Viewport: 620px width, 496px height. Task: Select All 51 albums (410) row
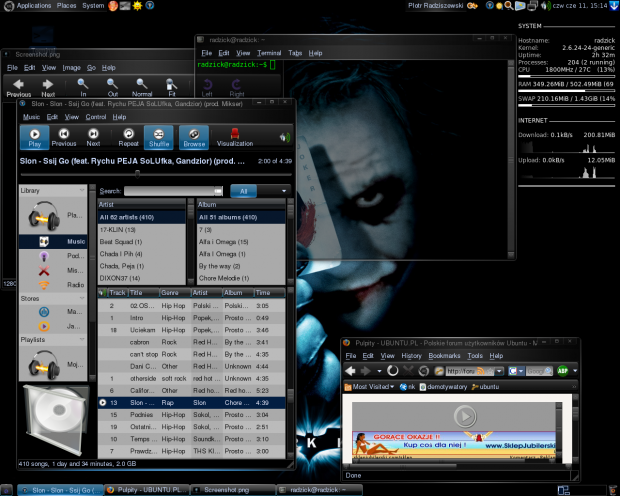[x=241, y=217]
